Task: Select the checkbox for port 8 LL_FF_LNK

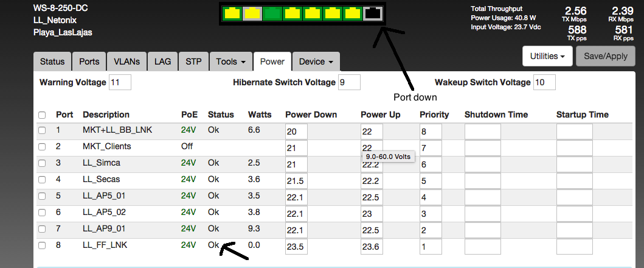Action: (42, 245)
